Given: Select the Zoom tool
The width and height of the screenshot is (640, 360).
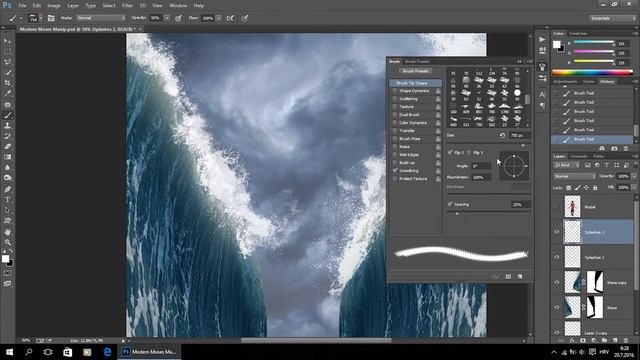Looking at the screenshot, I should tap(7, 242).
